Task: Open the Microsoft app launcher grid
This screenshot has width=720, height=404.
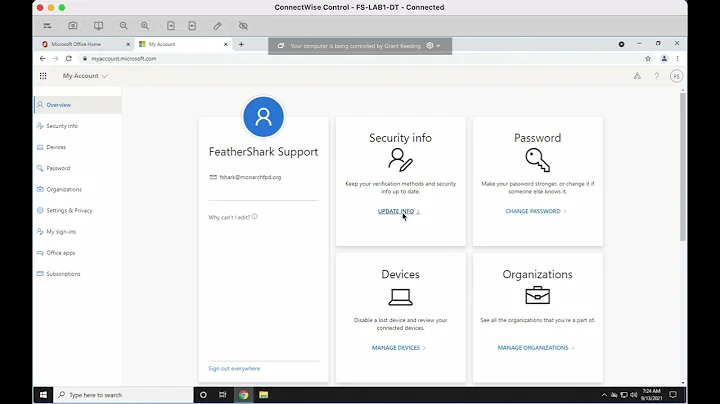Action: [43, 76]
